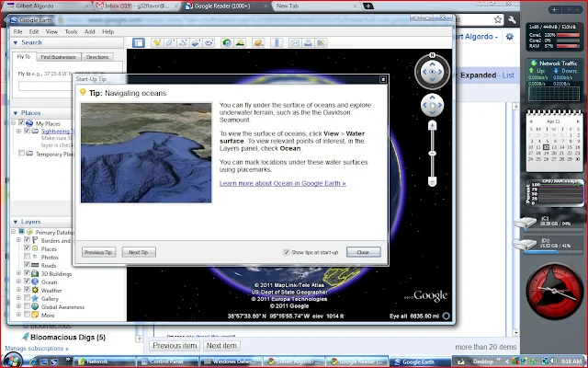Screen dimensions: 588x368
Task: Enable the Global Awareness layer checkbox
Action: click(27, 305)
